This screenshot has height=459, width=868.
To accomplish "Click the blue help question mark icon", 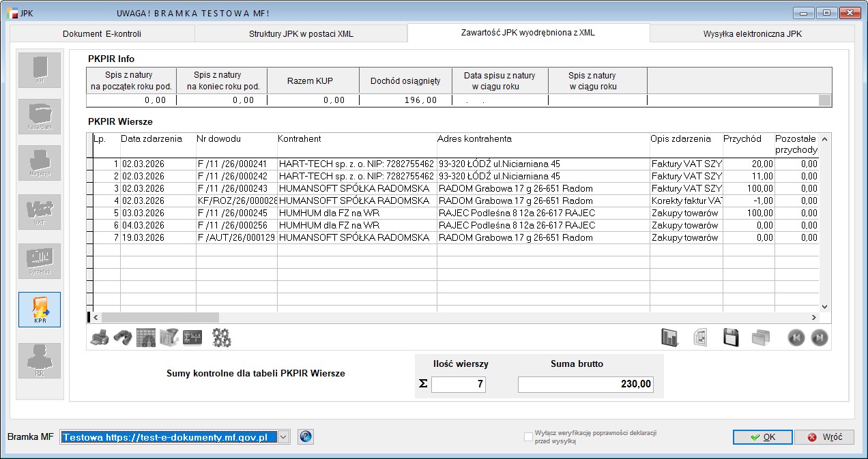I will (306, 437).
